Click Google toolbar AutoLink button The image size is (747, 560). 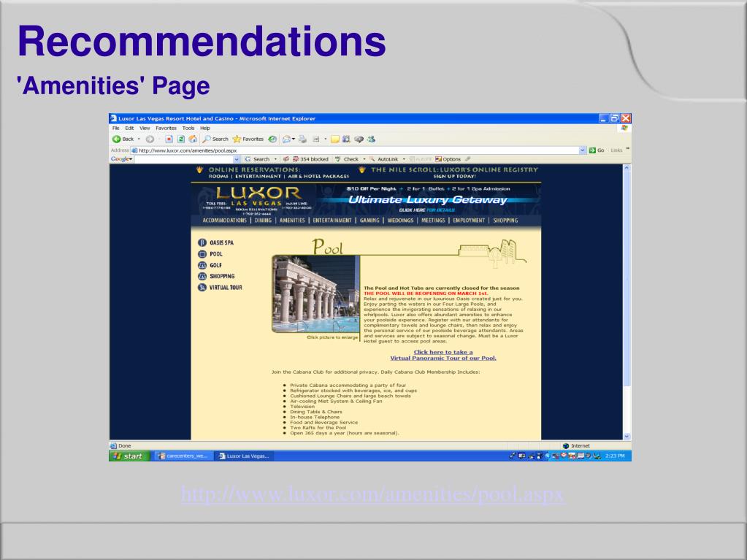(384, 159)
